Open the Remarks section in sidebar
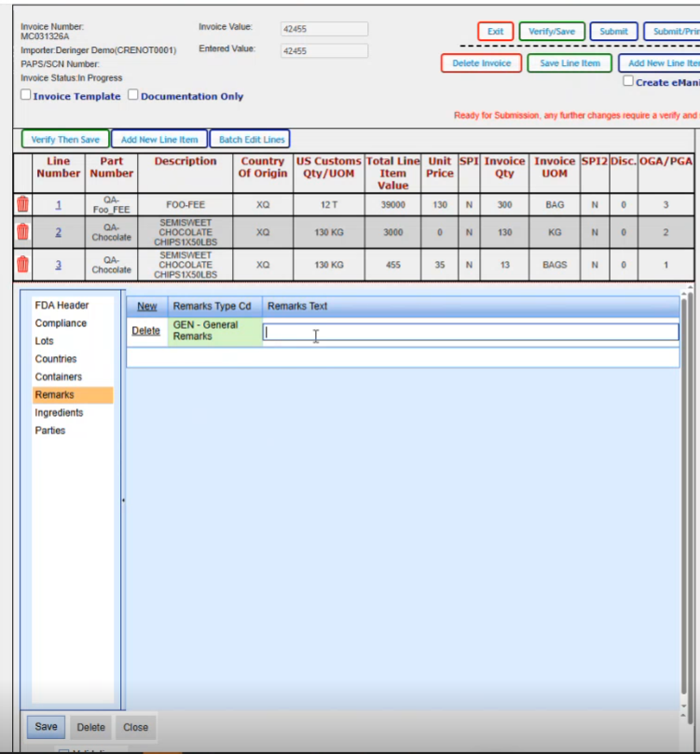 pyautogui.click(x=54, y=395)
